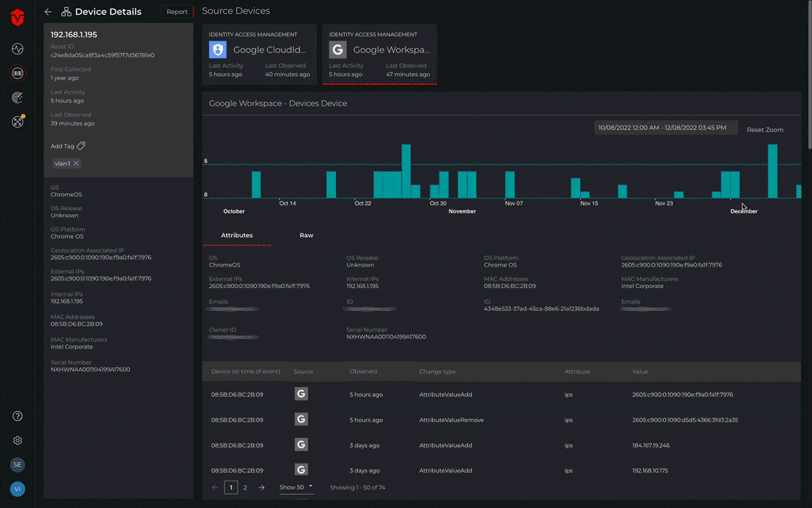This screenshot has width=812, height=508.
Task: Select page 1 in pagination
Action: pyautogui.click(x=231, y=487)
